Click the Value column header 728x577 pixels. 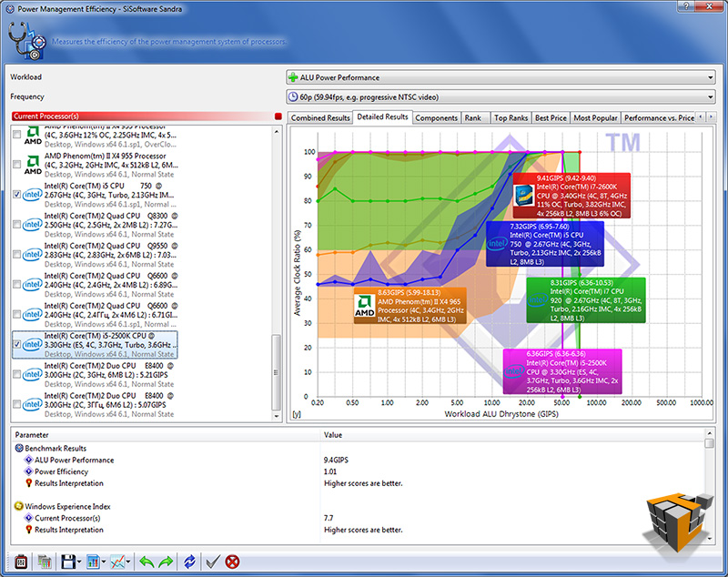[512, 435]
